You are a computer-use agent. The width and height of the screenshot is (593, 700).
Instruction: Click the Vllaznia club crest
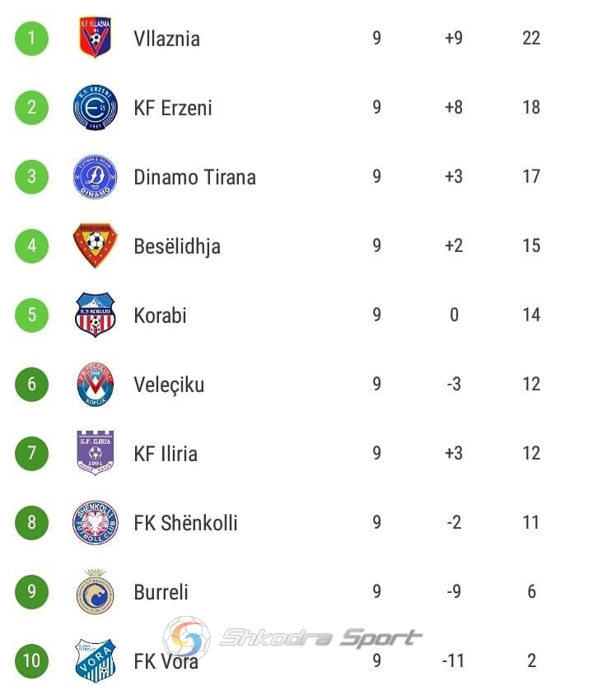click(95, 38)
